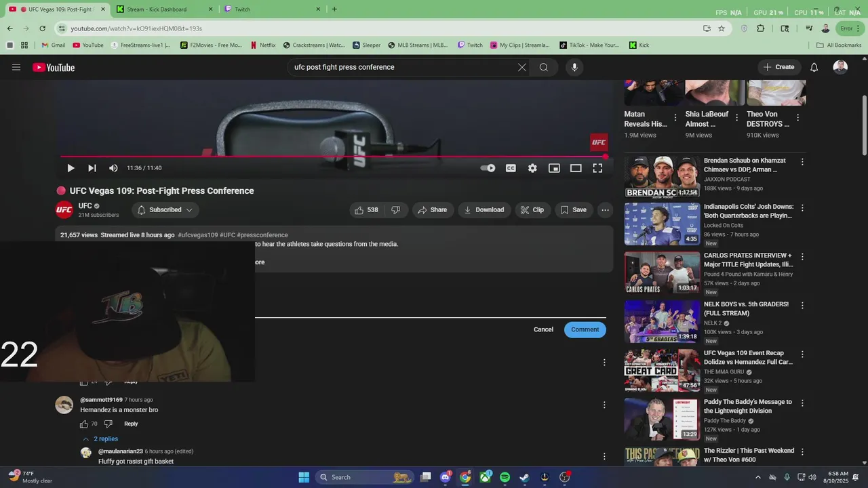Open options for NELK BOYS video

point(802,306)
